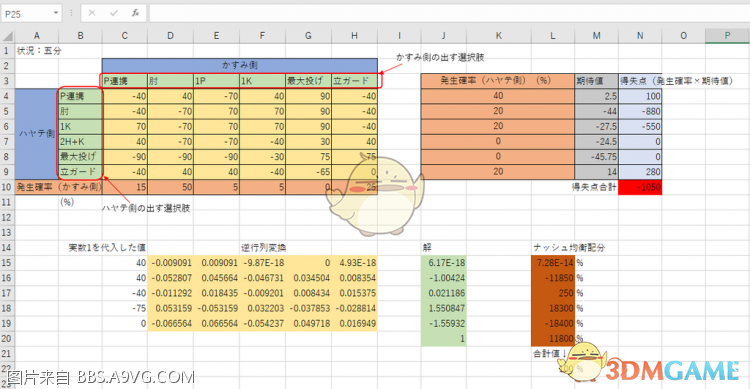Select column C header
The width and height of the screenshot is (750, 389).
point(124,35)
